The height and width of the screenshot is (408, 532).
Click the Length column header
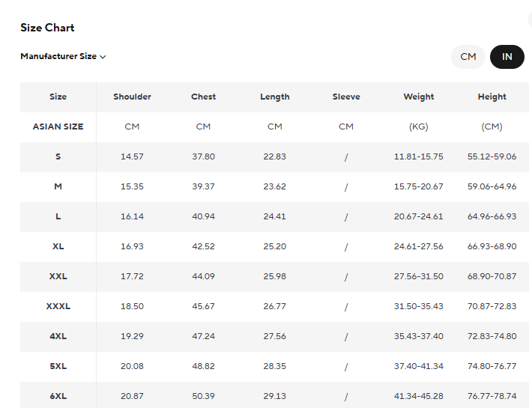274,97
